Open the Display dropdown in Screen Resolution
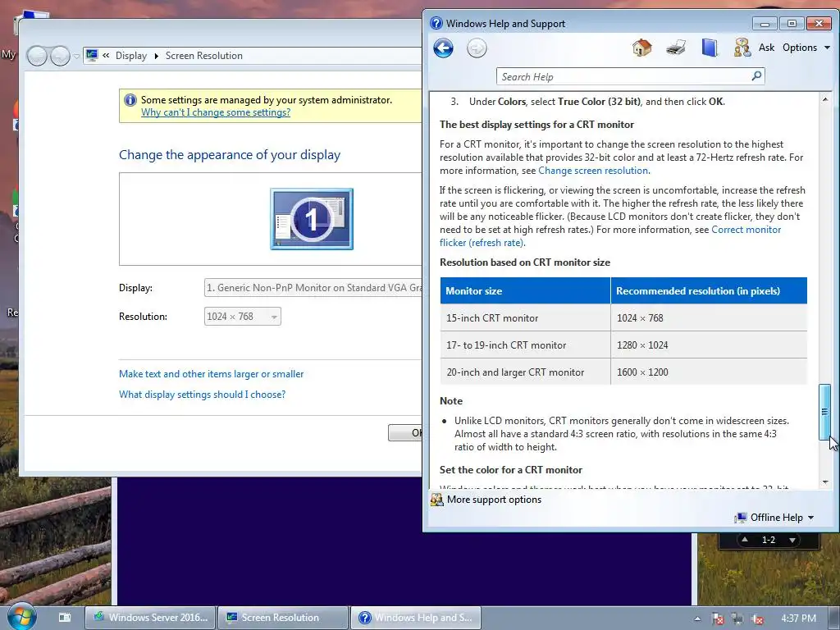 point(313,288)
